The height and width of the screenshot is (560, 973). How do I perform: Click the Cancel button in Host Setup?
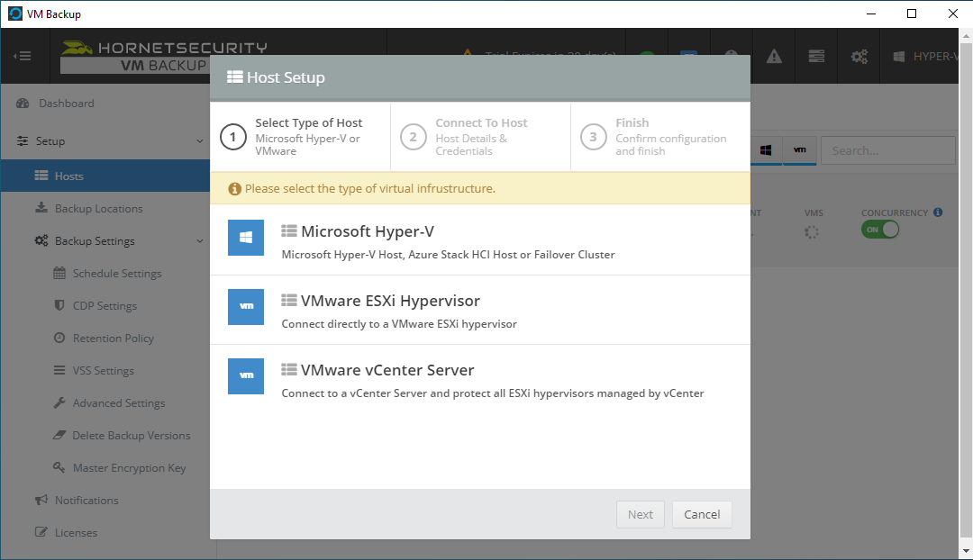pyautogui.click(x=702, y=514)
